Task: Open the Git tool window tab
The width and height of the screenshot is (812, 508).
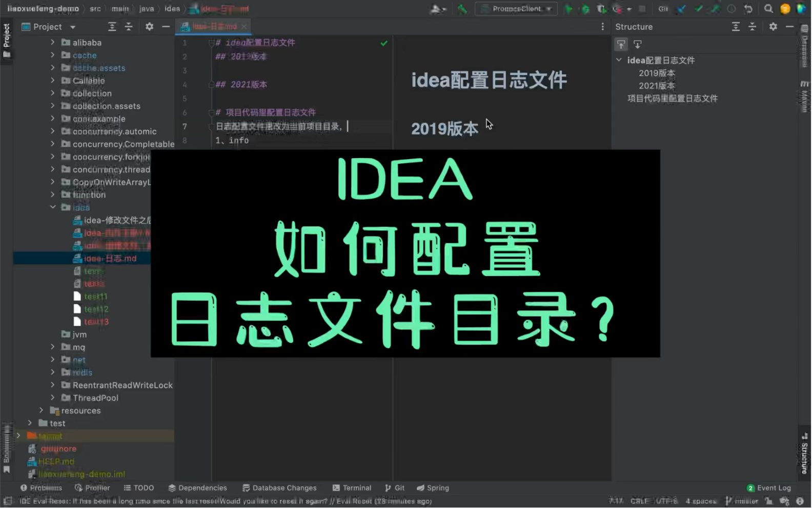Action: [395, 488]
